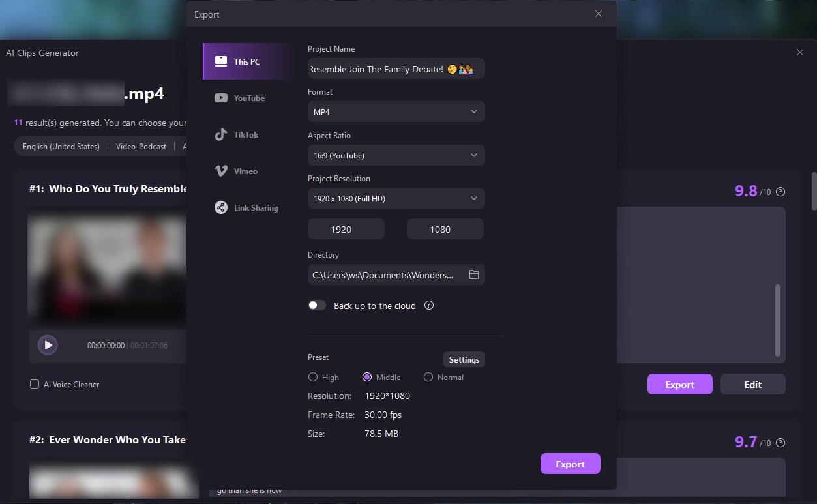This screenshot has width=817, height=504.
Task: Close the AI Clips Generator window
Action: point(800,52)
